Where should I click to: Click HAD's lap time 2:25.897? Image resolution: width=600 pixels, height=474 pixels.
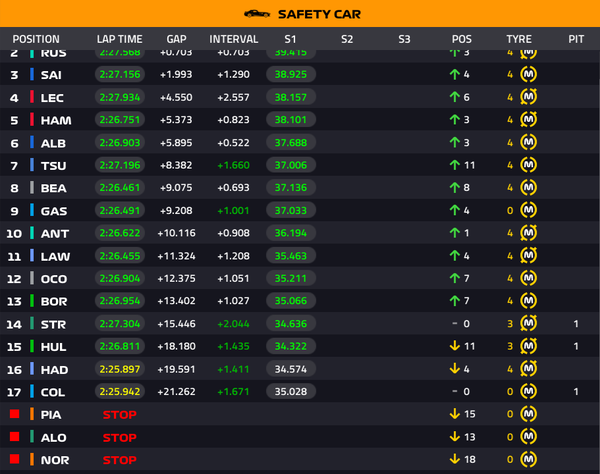pos(120,369)
